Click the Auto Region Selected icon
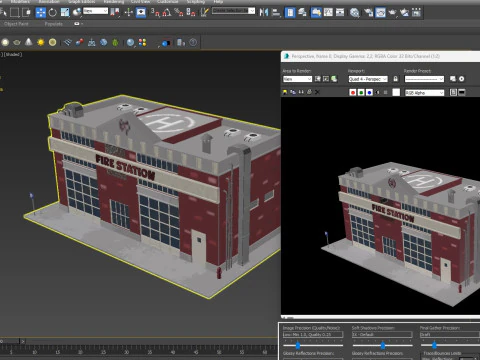480x360 pixels. pyautogui.click(x=326, y=79)
